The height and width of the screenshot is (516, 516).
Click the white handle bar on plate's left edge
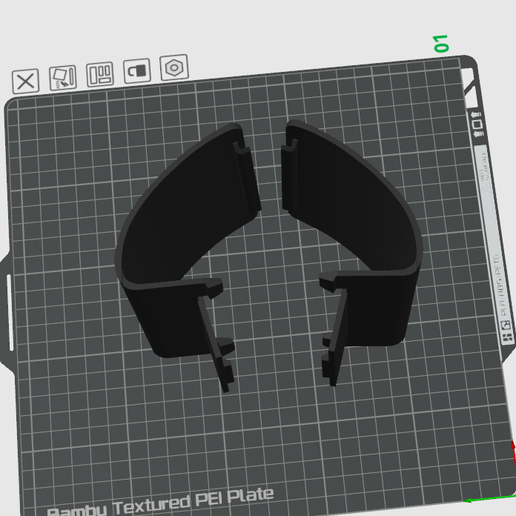(x=10, y=312)
